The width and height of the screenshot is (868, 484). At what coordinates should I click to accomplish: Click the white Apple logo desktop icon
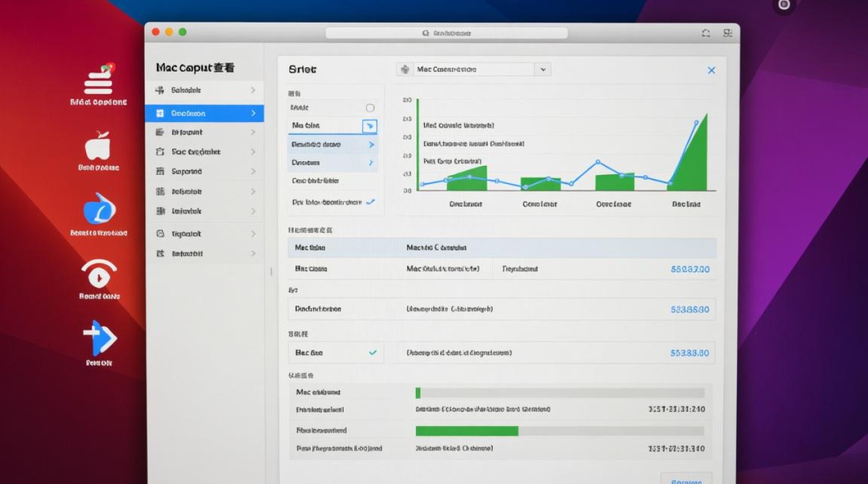tap(98, 146)
